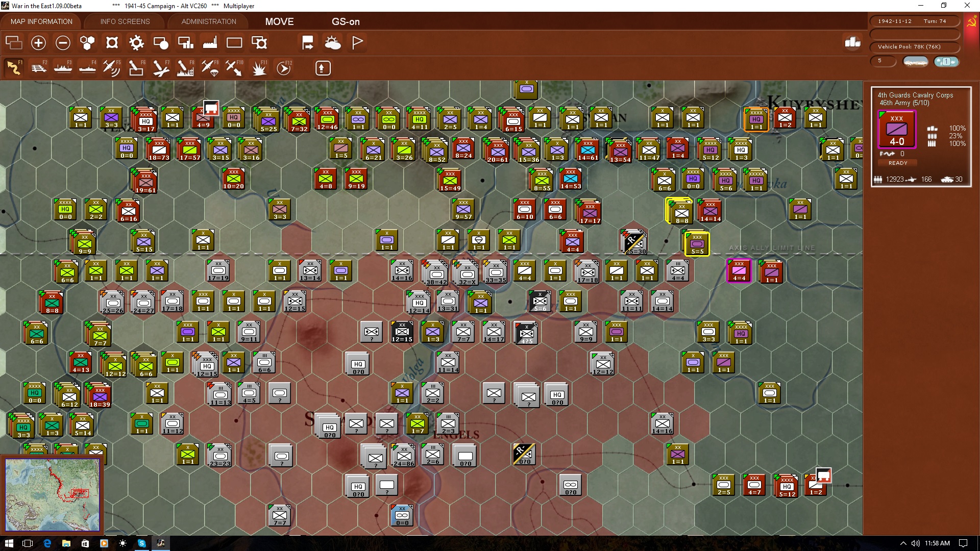The width and height of the screenshot is (980, 551).
Task: Select F8 bomb city mode
Action: tap(185, 68)
